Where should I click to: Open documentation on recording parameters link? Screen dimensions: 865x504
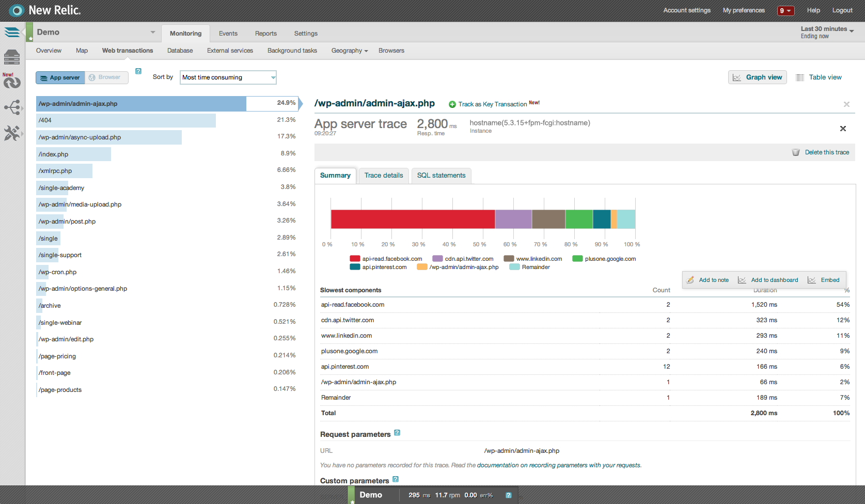[559, 465]
